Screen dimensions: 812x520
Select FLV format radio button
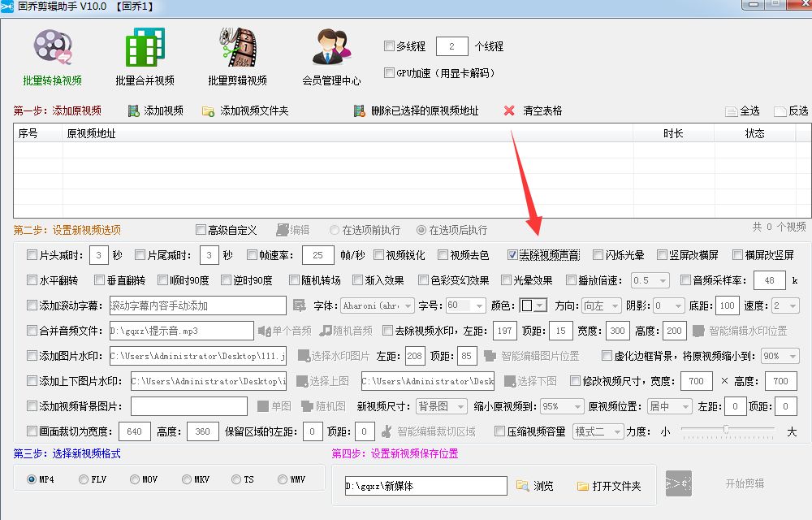click(84, 479)
